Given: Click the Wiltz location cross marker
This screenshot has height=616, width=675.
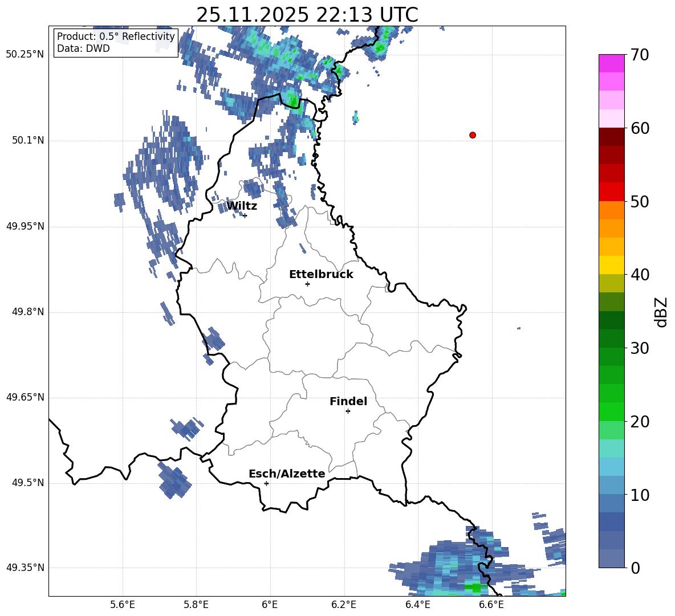Looking at the screenshot, I should coord(245,215).
